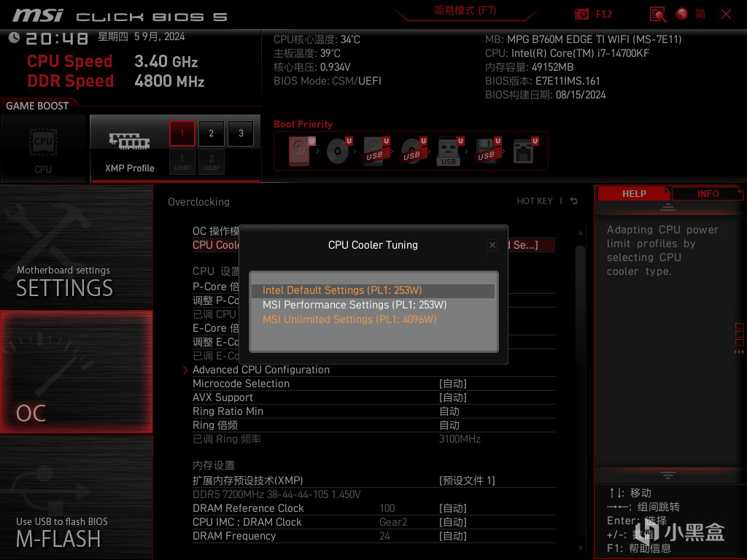Viewport: 747px width, 560px height.
Task: Close the CPU Cooler Tuning dialog
Action: [492, 245]
